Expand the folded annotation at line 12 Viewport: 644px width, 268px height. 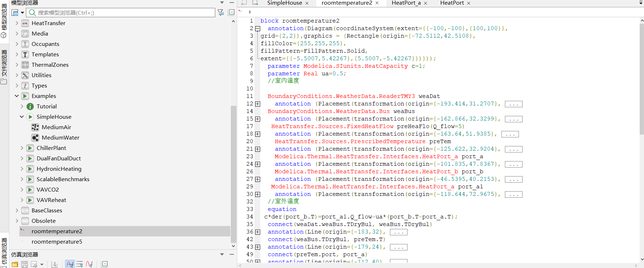tap(258, 104)
